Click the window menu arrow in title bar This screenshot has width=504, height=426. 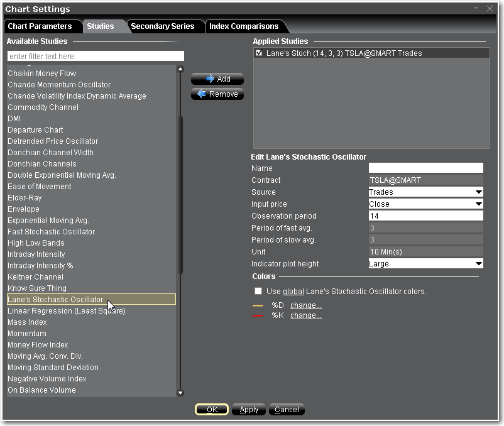pyautogui.click(x=476, y=9)
